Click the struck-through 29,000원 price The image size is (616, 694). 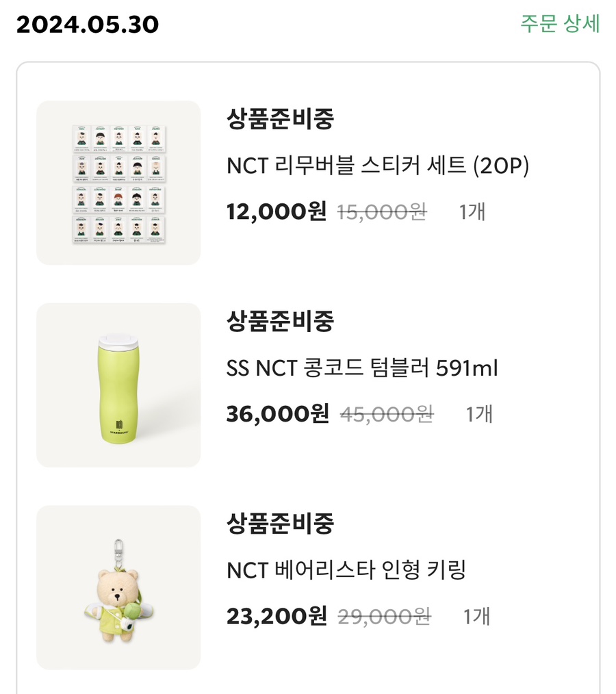(385, 617)
